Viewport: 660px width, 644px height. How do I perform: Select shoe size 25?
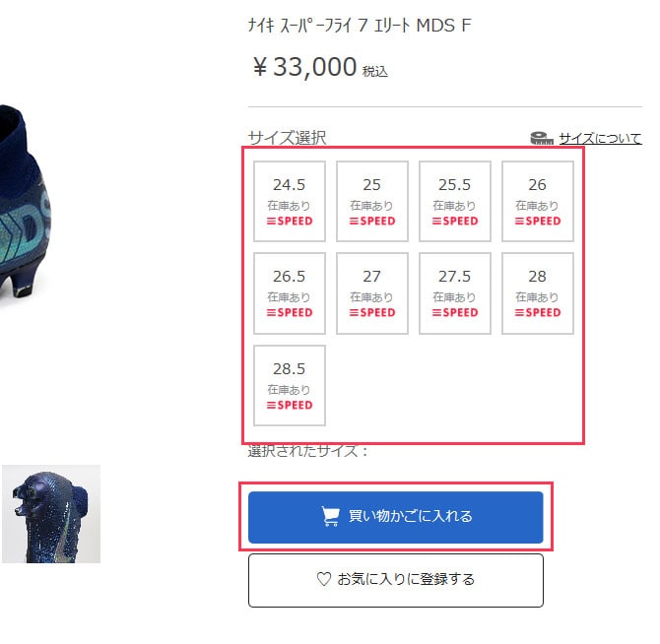click(372, 201)
